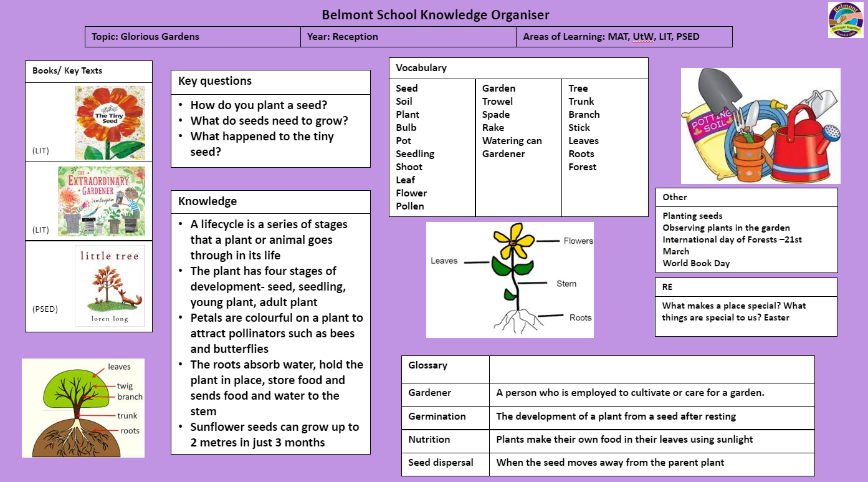
Task: Click the word 'Seedling' in vocabulary
Action: coord(415,154)
